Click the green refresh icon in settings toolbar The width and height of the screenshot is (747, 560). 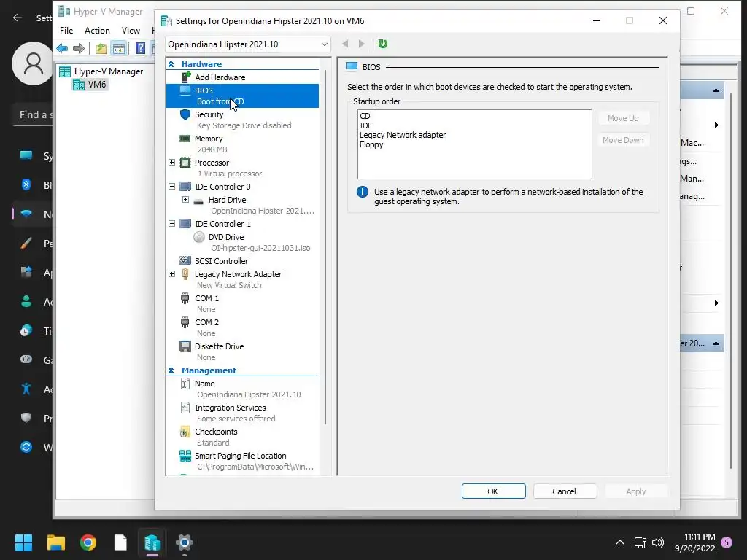[x=382, y=44]
